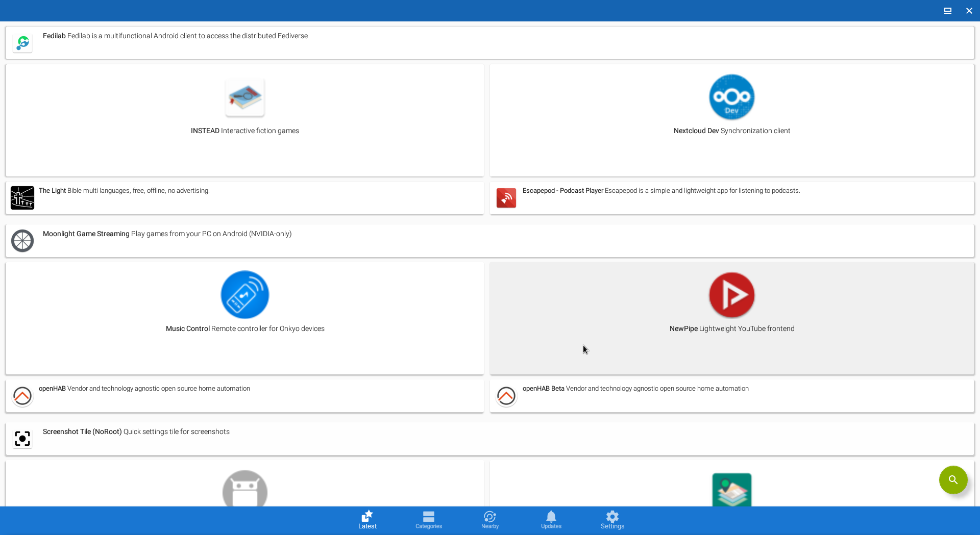Go to the Updates tab
Image resolution: width=980 pixels, height=535 pixels.
click(551, 520)
